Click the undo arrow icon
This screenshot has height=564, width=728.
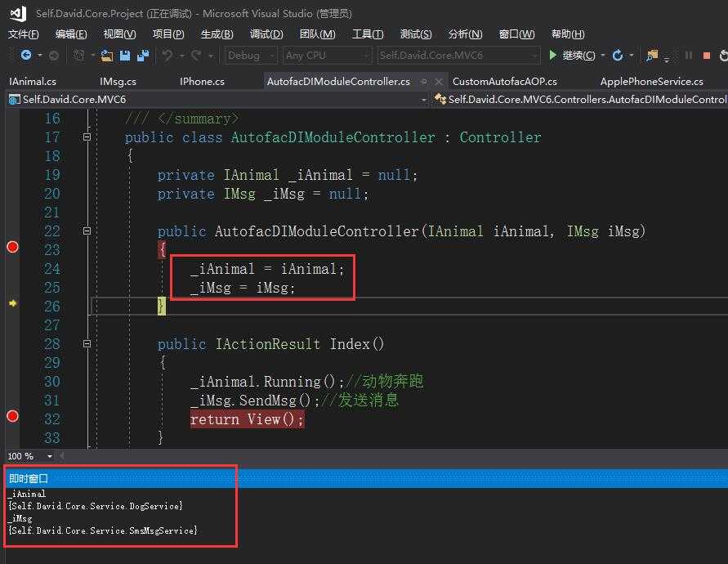point(167,56)
